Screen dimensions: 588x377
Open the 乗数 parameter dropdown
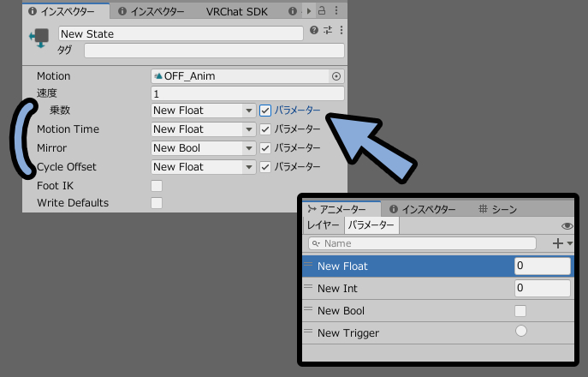coord(203,111)
